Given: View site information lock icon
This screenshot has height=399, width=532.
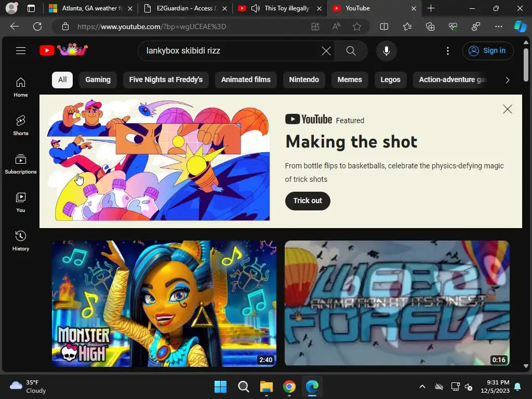Looking at the screenshot, I should coord(65,26).
